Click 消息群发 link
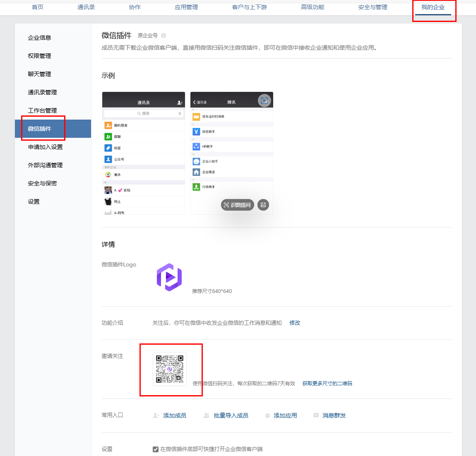The height and width of the screenshot is (456, 476). [334, 415]
